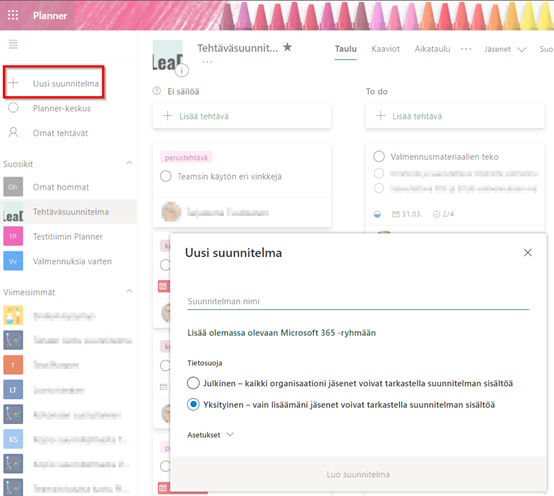The height and width of the screenshot is (496, 554).
Task: Open the app launcher grid icon
Action: point(13,15)
